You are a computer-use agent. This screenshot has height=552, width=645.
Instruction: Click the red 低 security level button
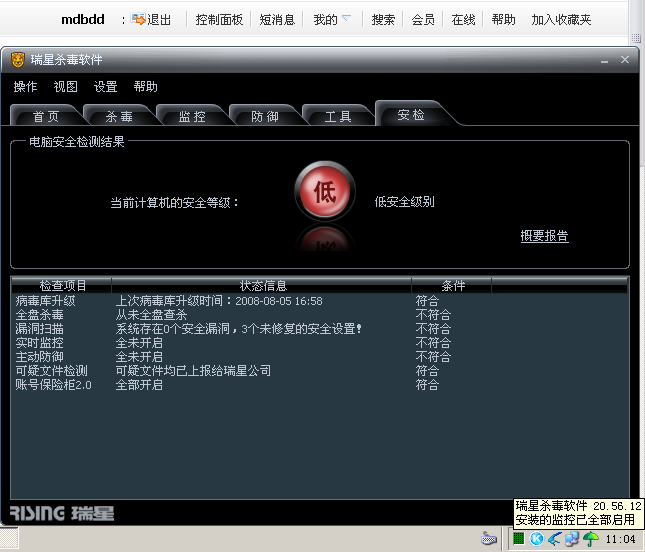[x=325, y=191]
